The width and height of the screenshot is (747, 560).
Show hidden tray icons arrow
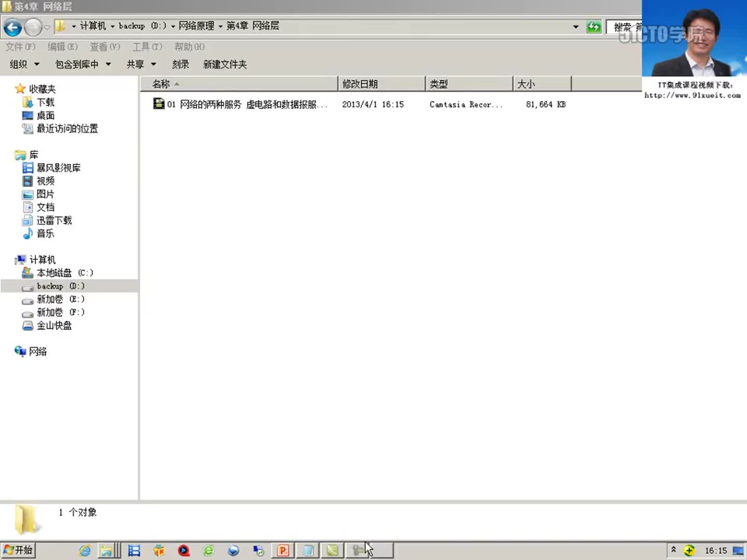[x=673, y=550]
